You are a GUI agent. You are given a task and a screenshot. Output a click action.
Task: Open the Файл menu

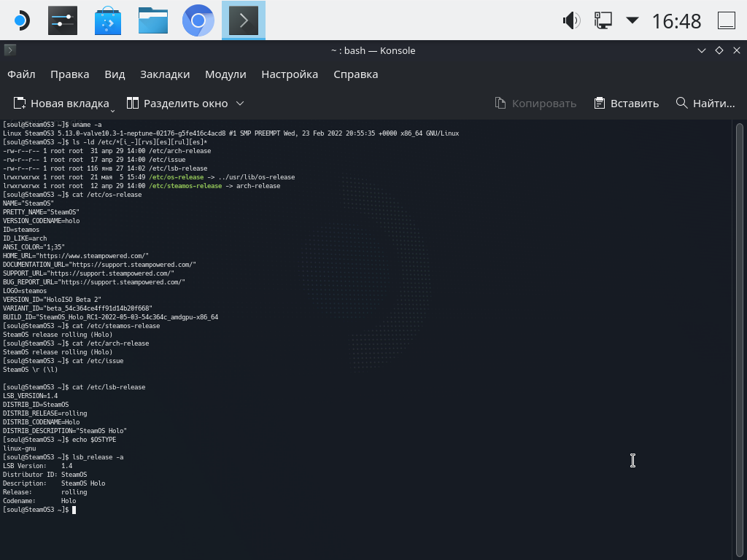pos(21,74)
